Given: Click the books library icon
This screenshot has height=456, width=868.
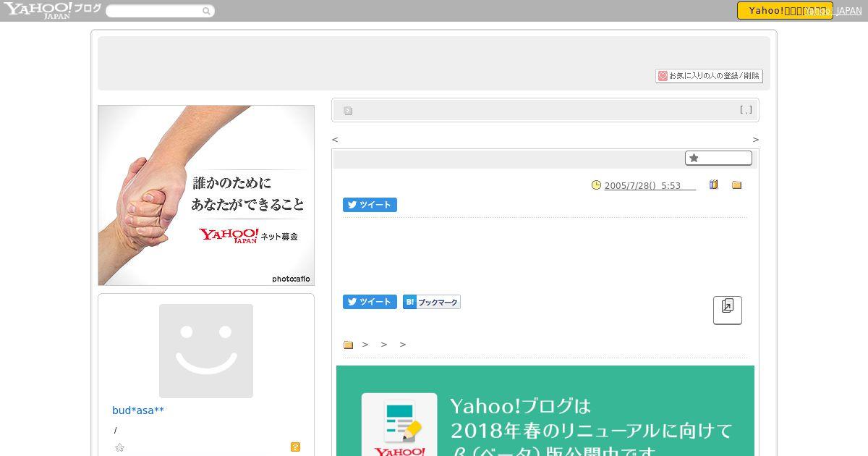Looking at the screenshot, I should 713,185.
